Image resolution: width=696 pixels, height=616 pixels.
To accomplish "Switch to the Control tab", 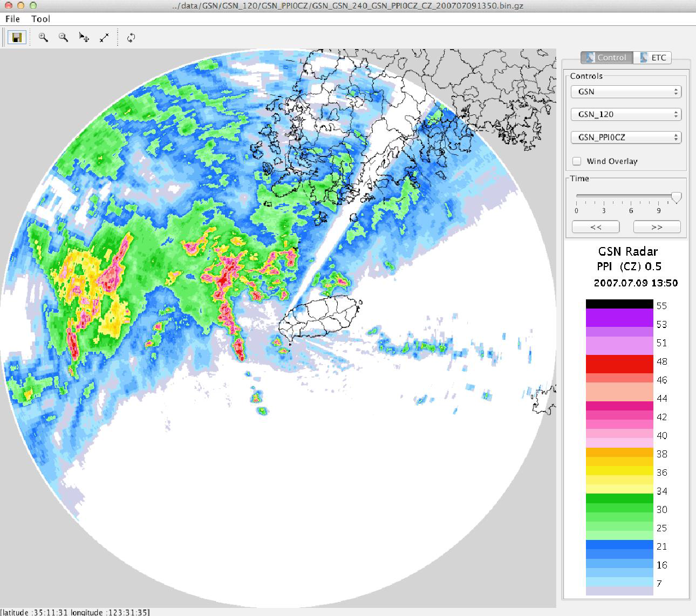I will (x=606, y=57).
